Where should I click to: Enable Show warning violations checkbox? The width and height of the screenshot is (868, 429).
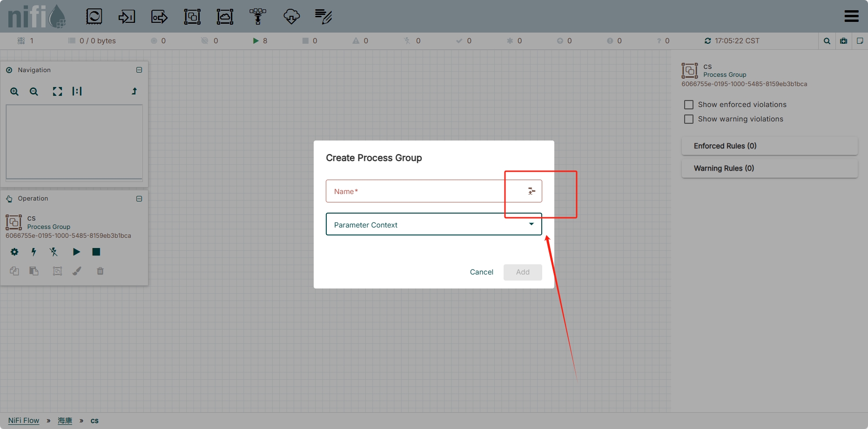[x=689, y=119]
